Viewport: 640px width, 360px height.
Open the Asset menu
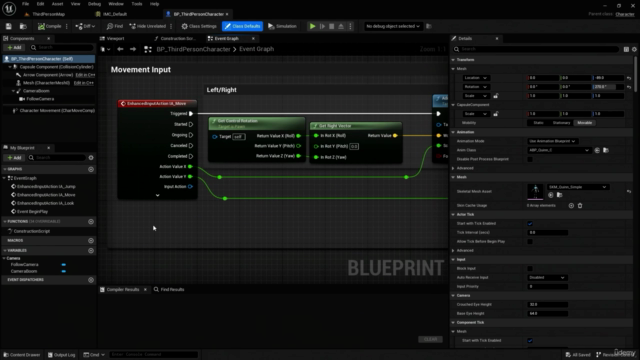[57, 4]
